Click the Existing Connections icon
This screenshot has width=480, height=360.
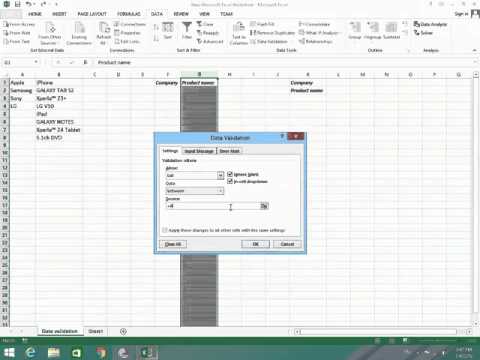pyautogui.click(x=79, y=33)
